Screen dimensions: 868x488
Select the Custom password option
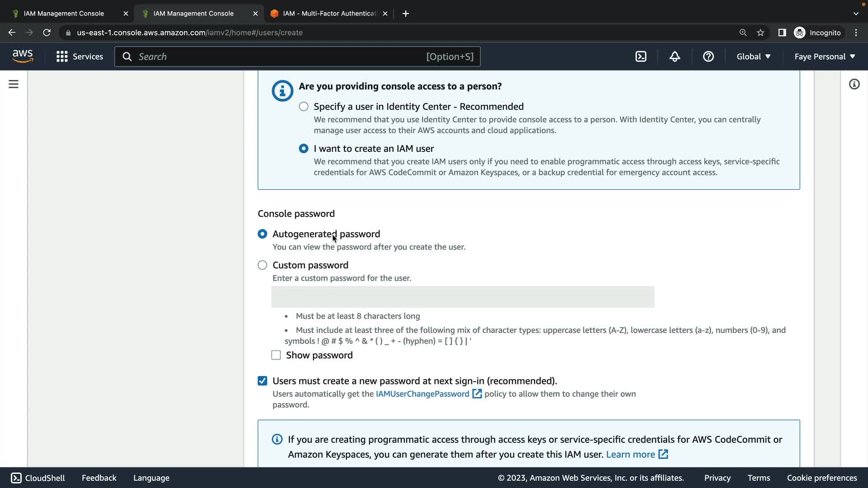pos(262,265)
